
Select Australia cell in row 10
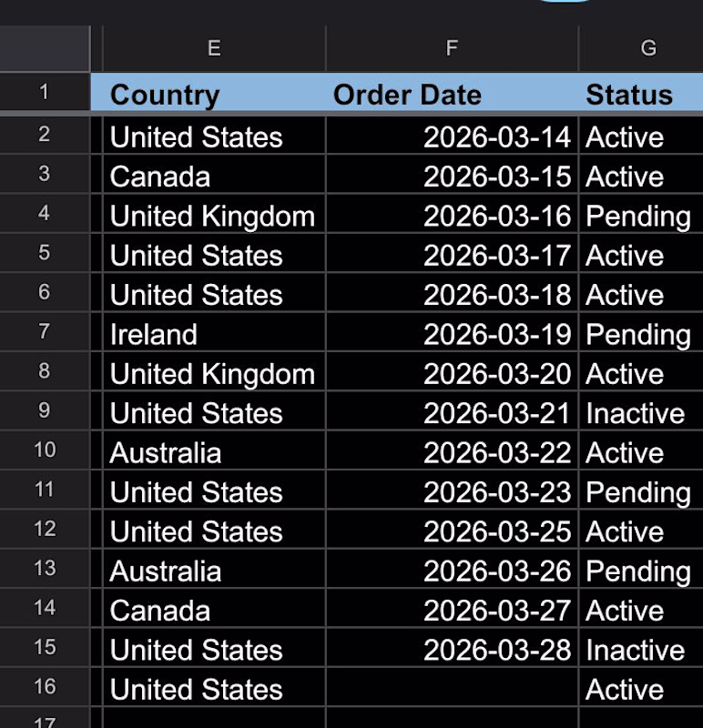click(x=214, y=452)
